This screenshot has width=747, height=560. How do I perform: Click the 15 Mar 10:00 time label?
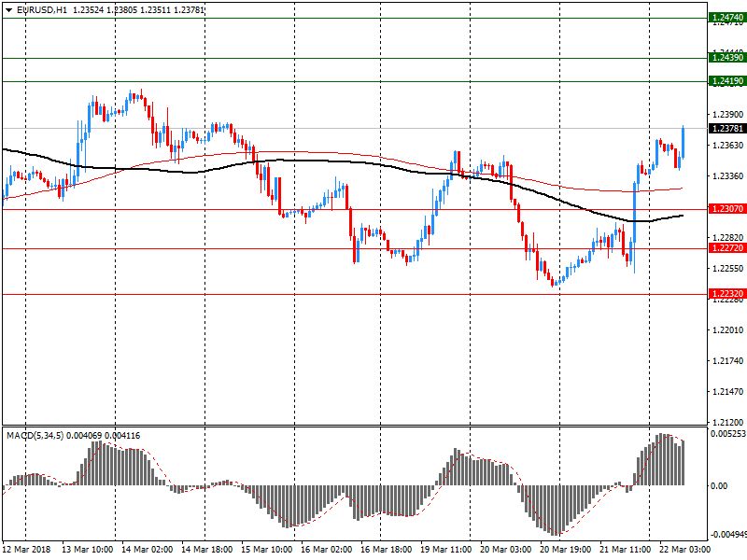(266, 550)
